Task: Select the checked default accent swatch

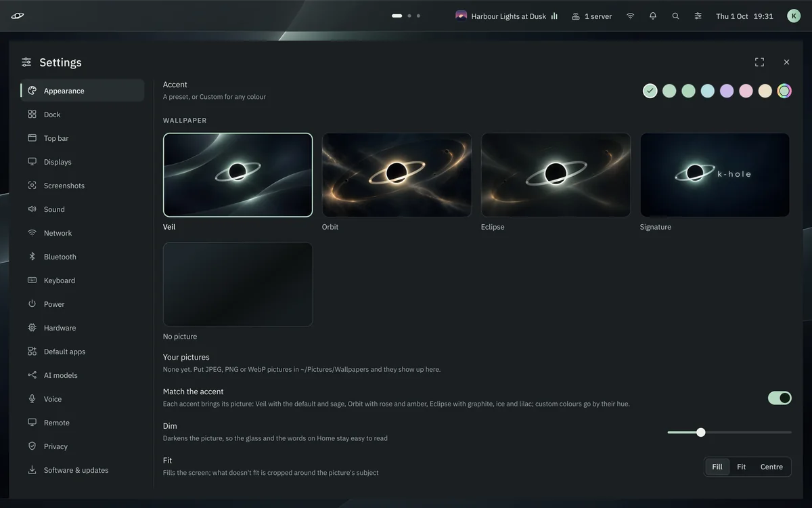Action: coord(650,91)
